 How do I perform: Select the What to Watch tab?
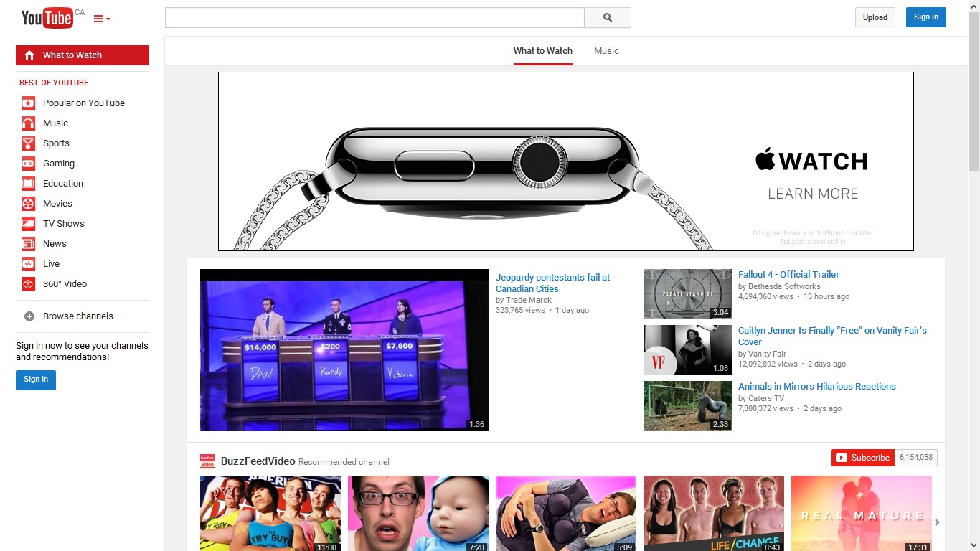tap(543, 51)
